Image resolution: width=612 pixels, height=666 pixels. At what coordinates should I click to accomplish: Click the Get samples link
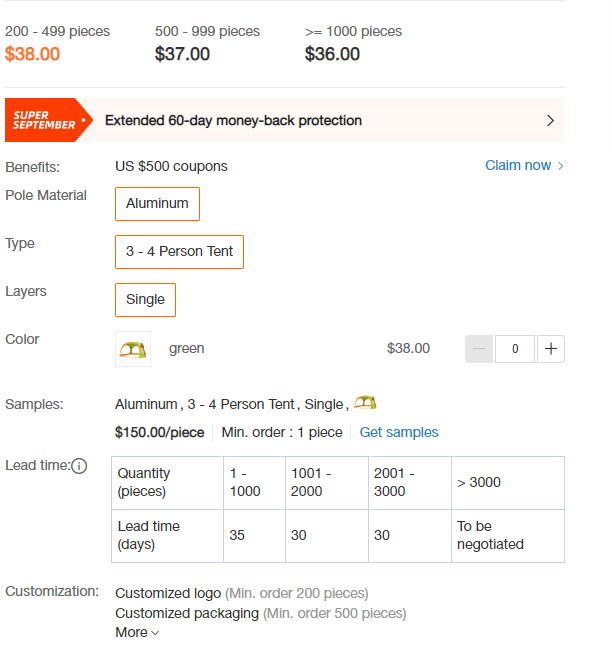point(399,432)
